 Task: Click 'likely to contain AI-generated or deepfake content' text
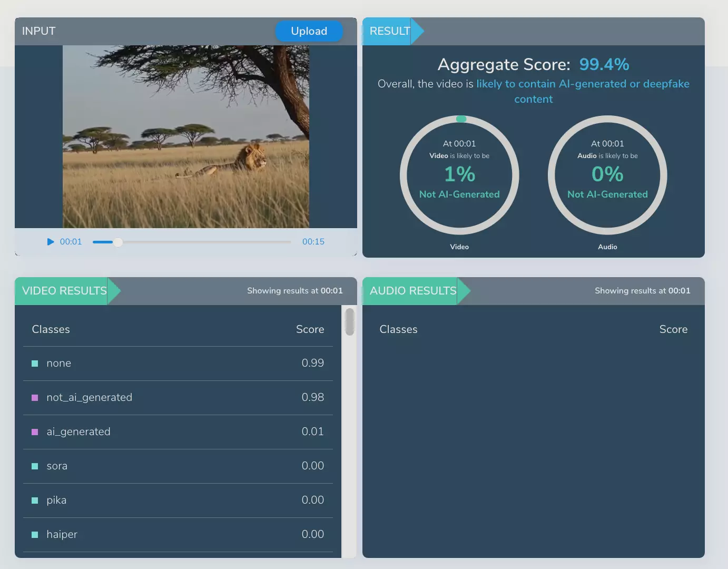tap(583, 91)
